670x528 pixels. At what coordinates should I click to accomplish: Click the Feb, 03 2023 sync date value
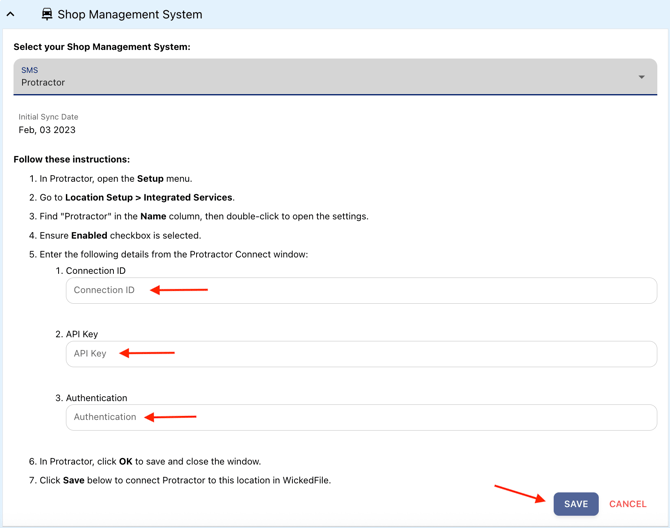(47, 130)
